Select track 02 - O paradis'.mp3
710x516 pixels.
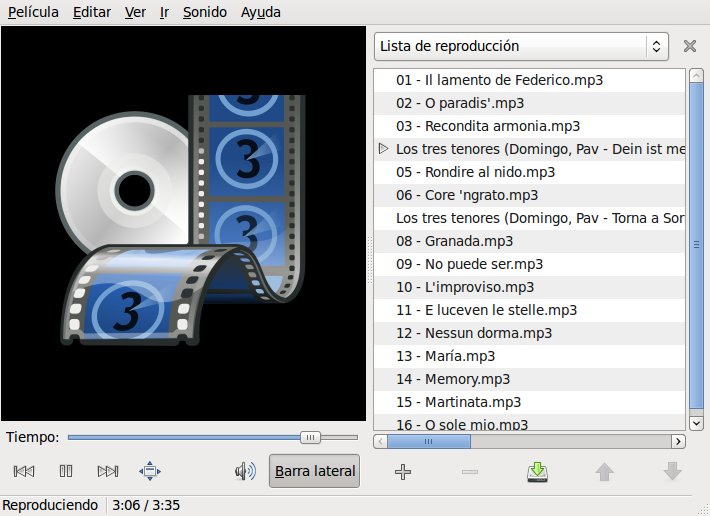coord(529,103)
